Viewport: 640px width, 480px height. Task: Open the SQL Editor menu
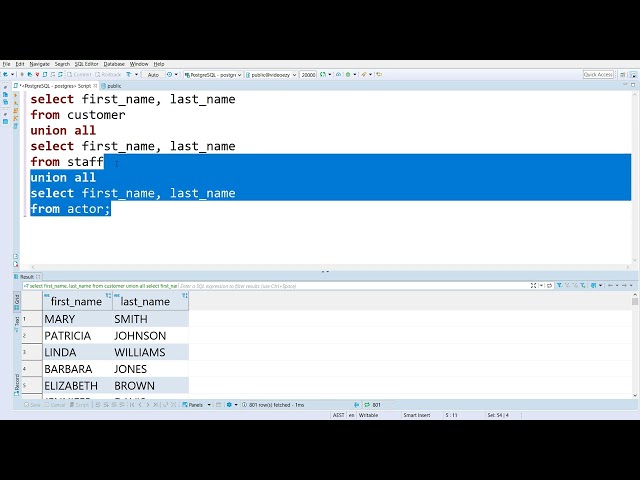tap(87, 64)
